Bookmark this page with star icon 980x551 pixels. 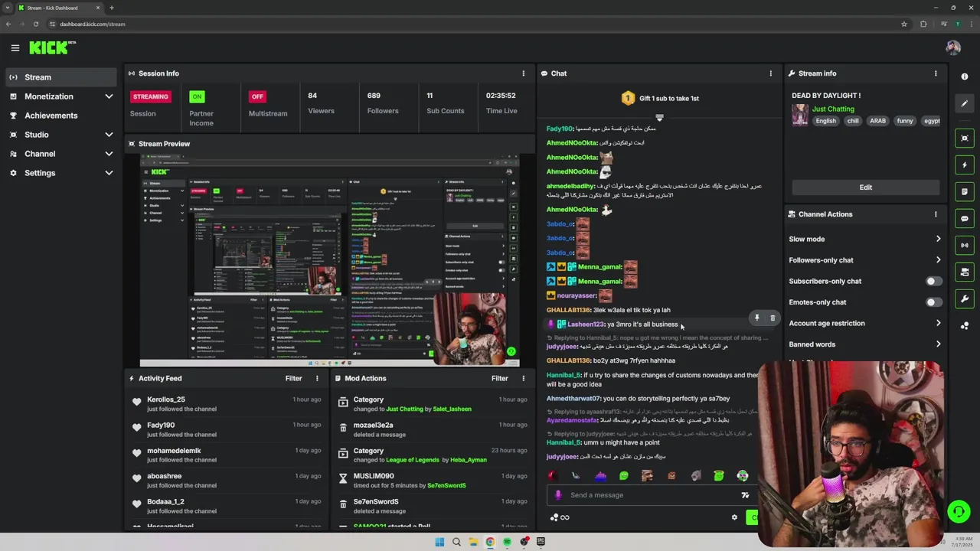pyautogui.click(x=904, y=24)
